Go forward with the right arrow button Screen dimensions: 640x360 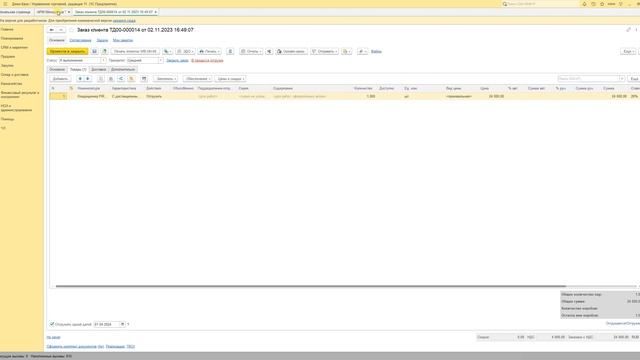click(61, 30)
